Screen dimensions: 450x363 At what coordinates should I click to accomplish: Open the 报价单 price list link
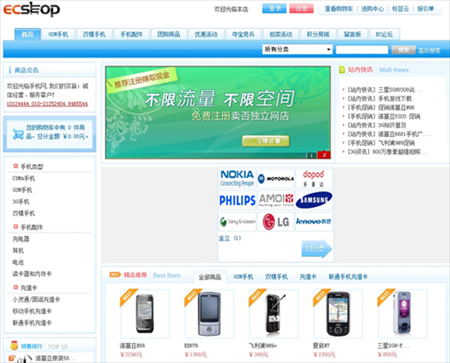coord(426,9)
